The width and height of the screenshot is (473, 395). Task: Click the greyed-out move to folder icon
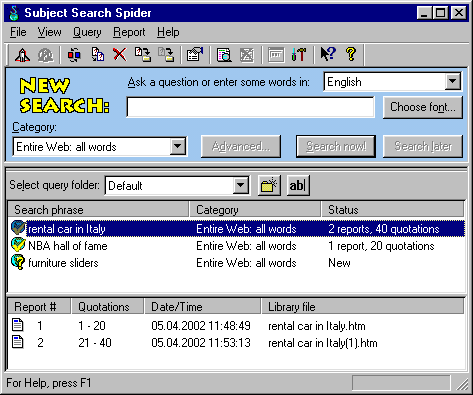point(166,55)
